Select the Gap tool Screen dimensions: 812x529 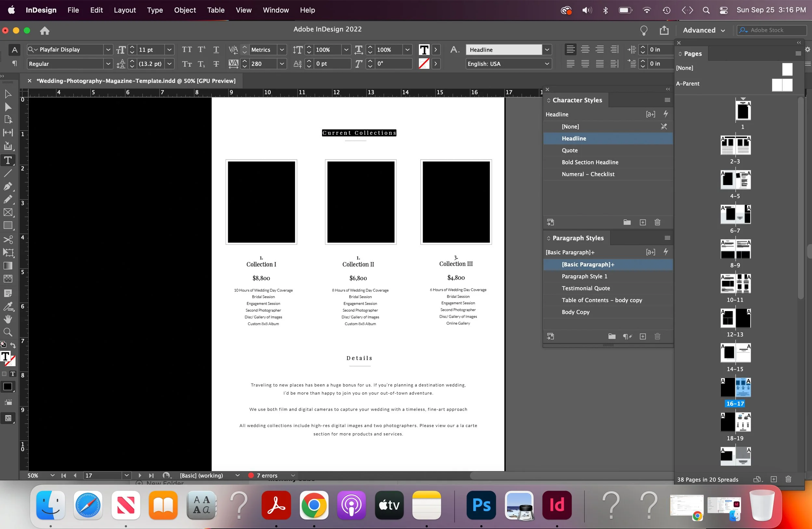[x=8, y=133]
